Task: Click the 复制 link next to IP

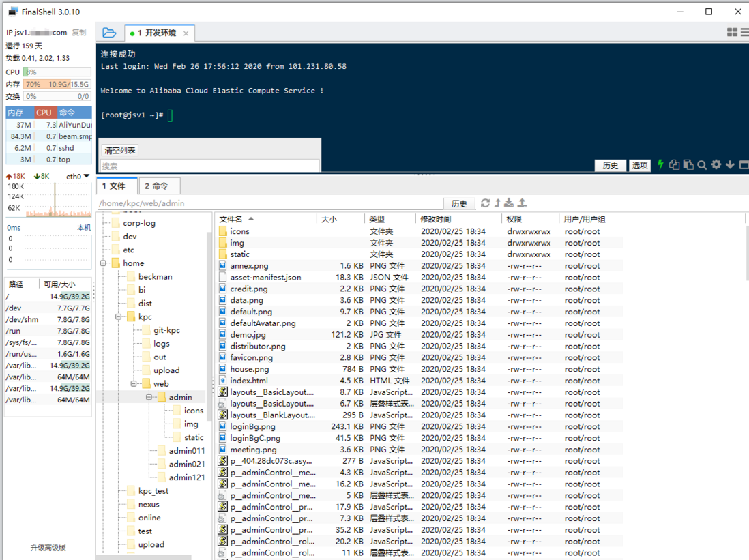Action: pos(79,33)
